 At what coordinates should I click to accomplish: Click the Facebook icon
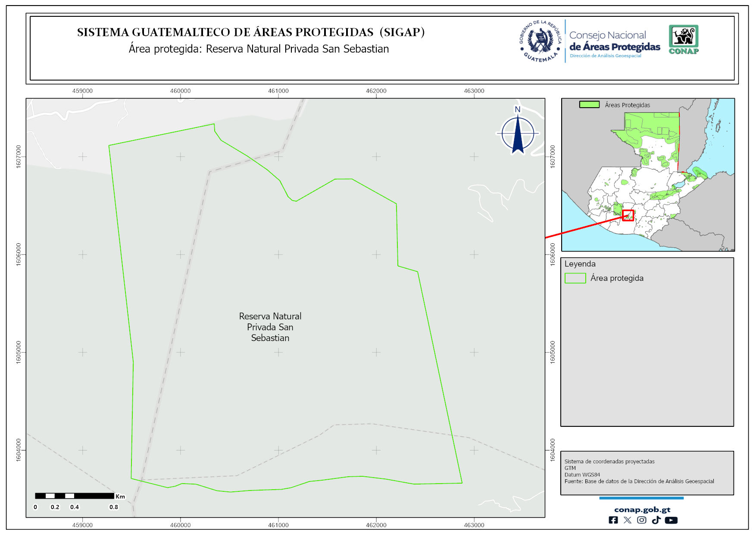click(x=613, y=520)
